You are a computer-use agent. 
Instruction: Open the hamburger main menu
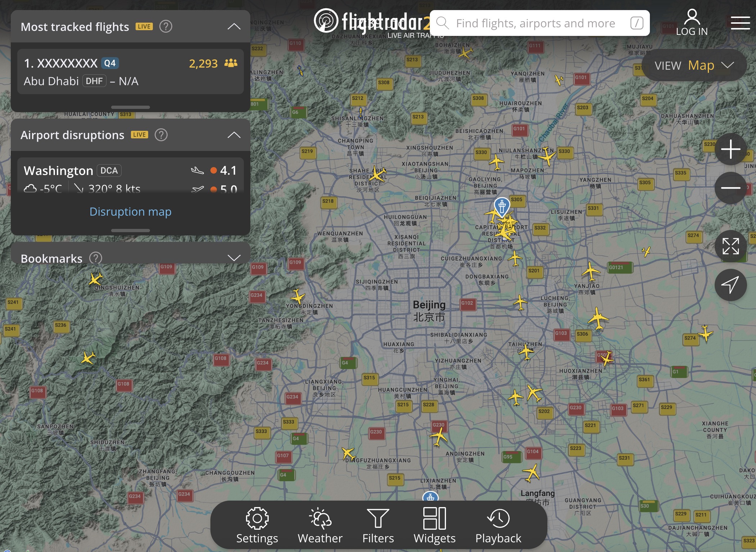point(740,23)
